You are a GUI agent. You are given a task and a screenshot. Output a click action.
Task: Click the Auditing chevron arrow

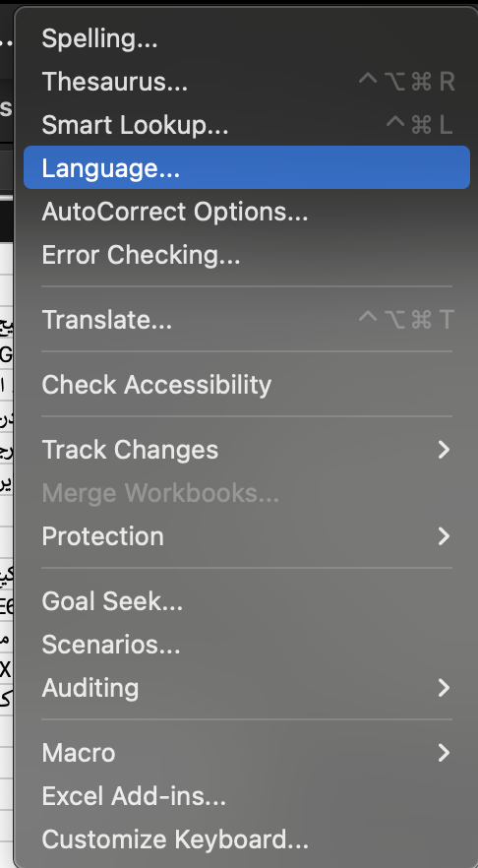pos(444,688)
